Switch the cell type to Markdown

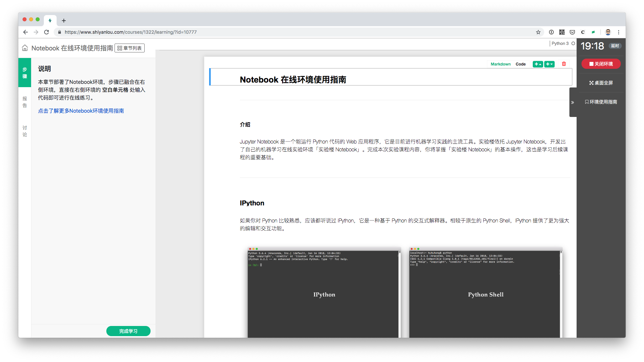coord(500,64)
